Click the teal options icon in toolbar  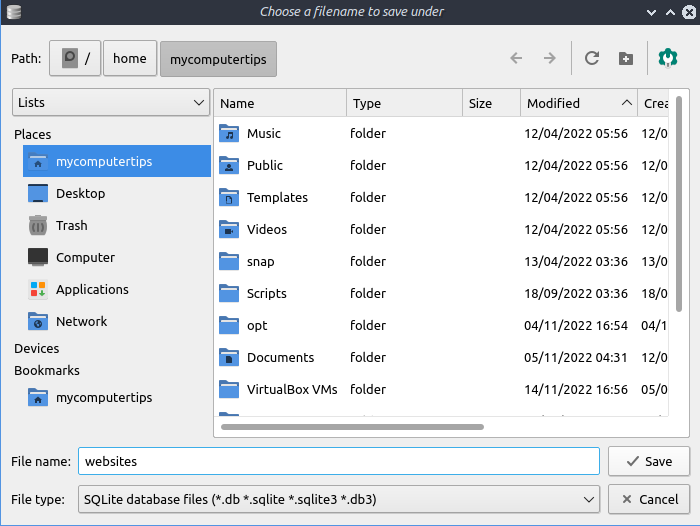tap(668, 58)
